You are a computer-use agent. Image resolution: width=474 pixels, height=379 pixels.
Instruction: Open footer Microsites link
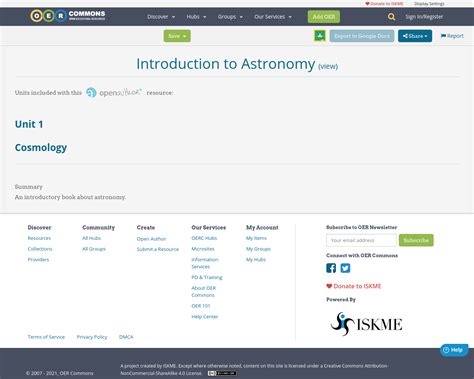(203, 249)
